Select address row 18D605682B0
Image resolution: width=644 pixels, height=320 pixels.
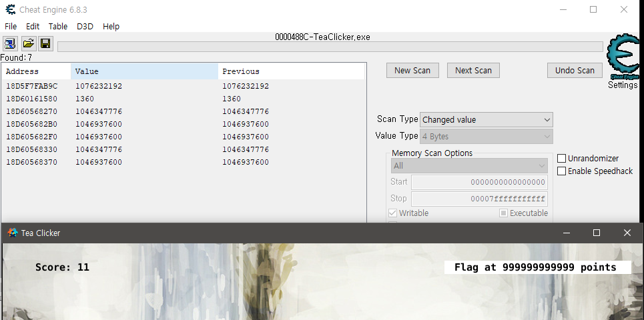183,124
